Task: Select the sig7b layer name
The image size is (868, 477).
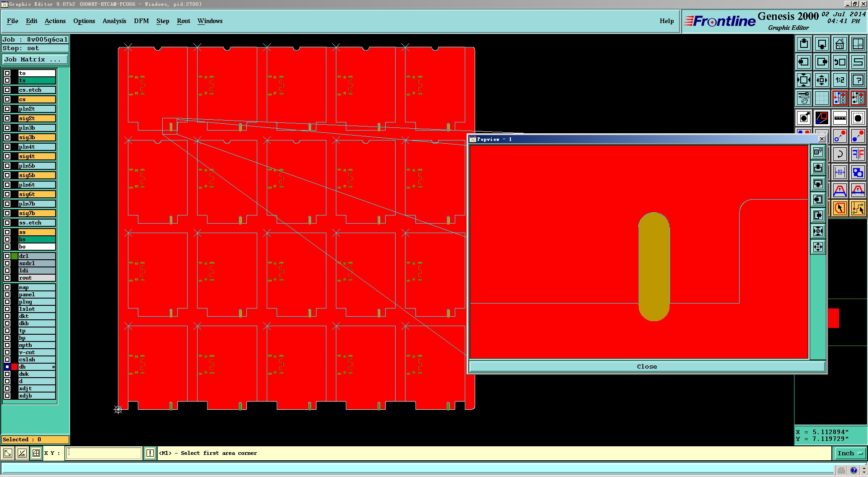Action: 37,213
